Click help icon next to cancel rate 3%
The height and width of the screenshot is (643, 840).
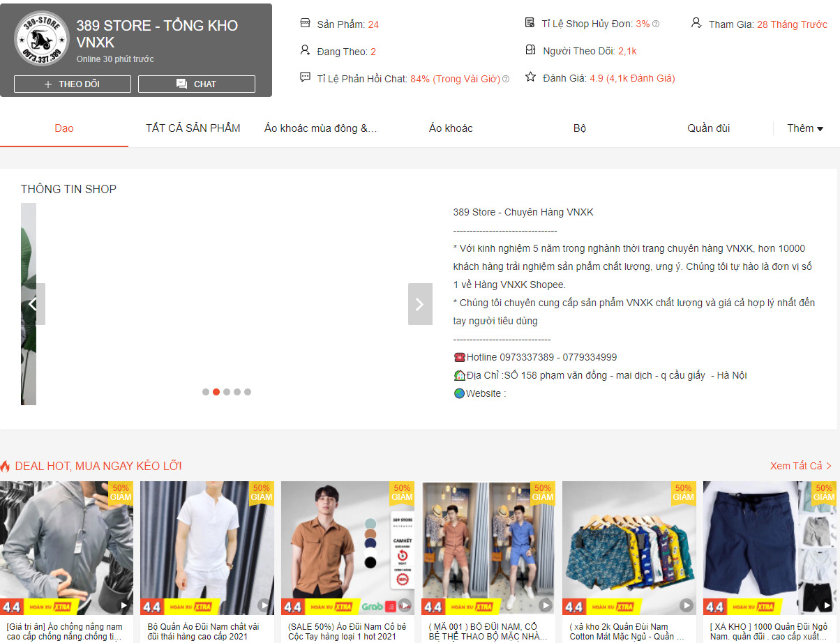coord(656,24)
